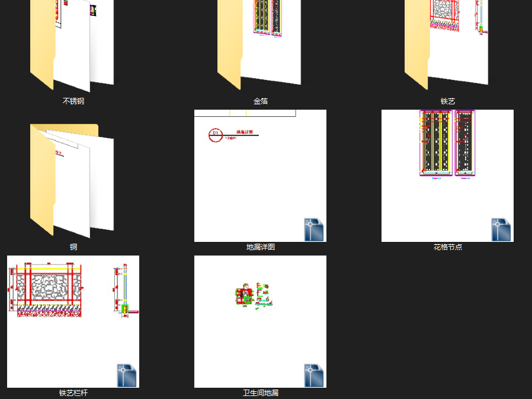Select the 铁艺 folder icon

pyautogui.click(x=447, y=44)
